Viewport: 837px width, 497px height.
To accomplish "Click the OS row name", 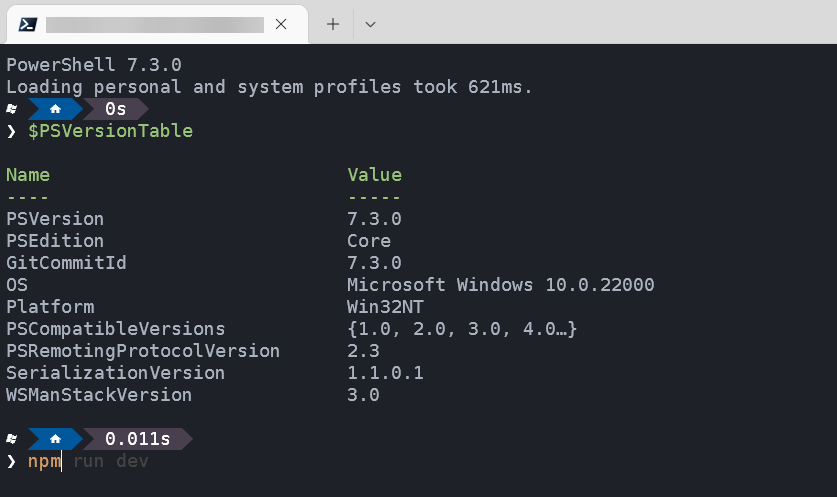I will pos(17,285).
